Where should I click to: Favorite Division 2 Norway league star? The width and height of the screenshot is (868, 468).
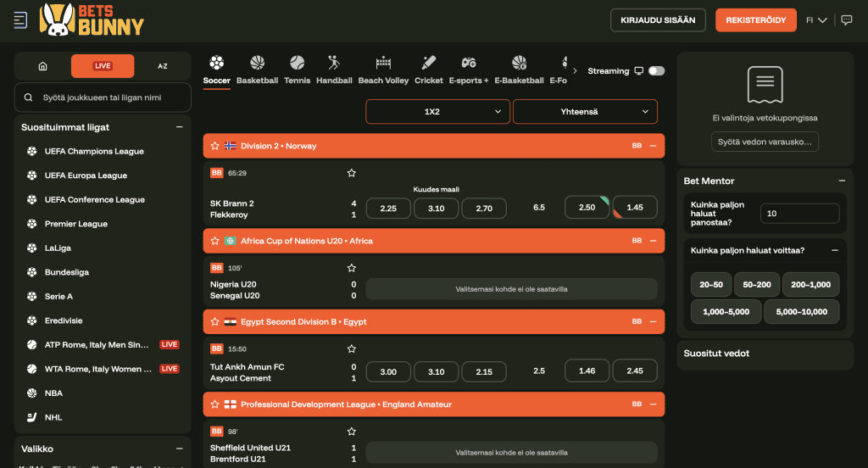pos(214,146)
